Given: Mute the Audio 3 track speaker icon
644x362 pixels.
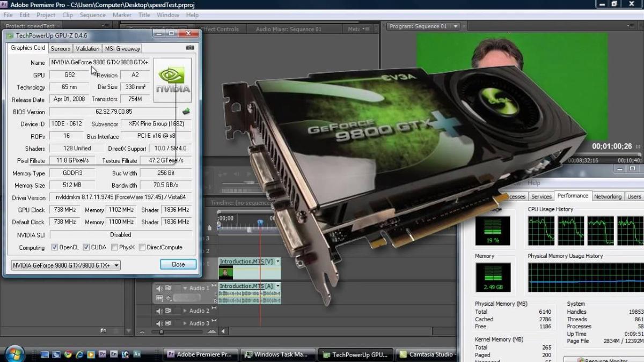Looking at the screenshot, I should 159,323.
